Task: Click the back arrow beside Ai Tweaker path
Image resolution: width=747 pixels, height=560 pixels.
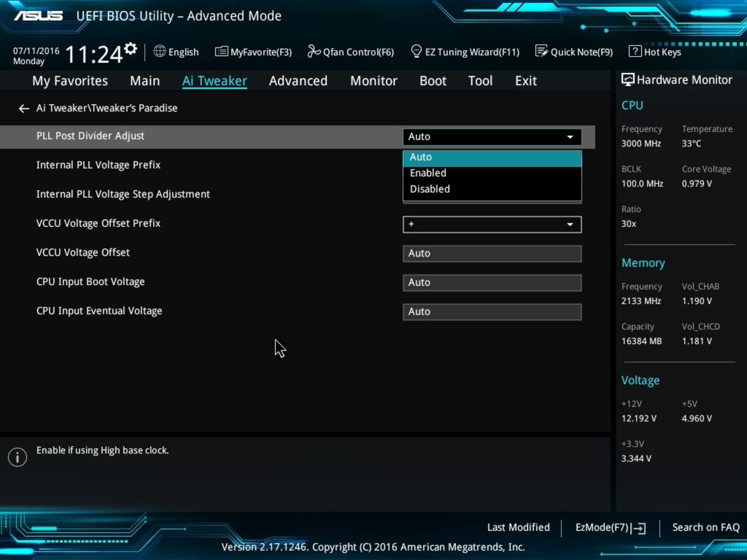Action: (24, 109)
